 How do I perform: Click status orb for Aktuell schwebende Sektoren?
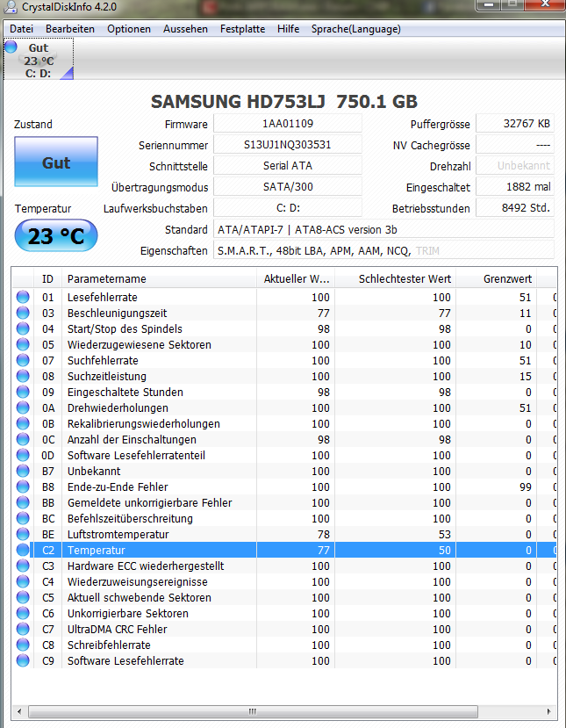pyautogui.click(x=23, y=597)
